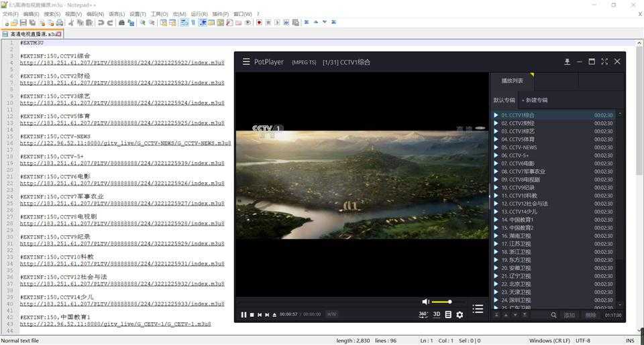Click the Save All toolbar icon
The image size is (644, 345).
[32, 23]
